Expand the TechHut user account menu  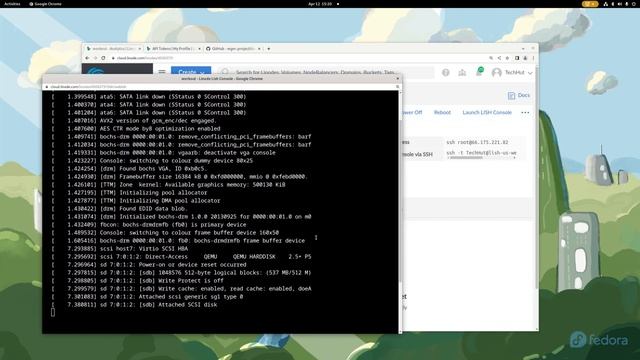(512, 73)
